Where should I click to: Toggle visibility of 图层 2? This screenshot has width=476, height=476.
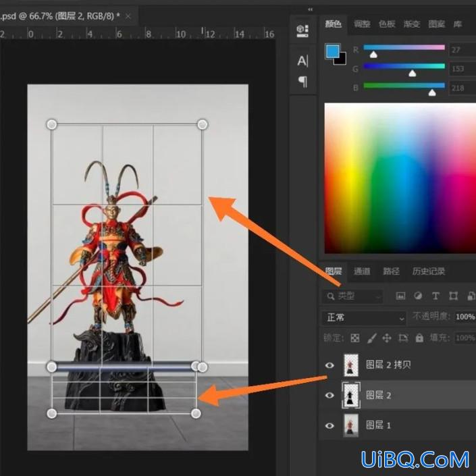coord(329,395)
